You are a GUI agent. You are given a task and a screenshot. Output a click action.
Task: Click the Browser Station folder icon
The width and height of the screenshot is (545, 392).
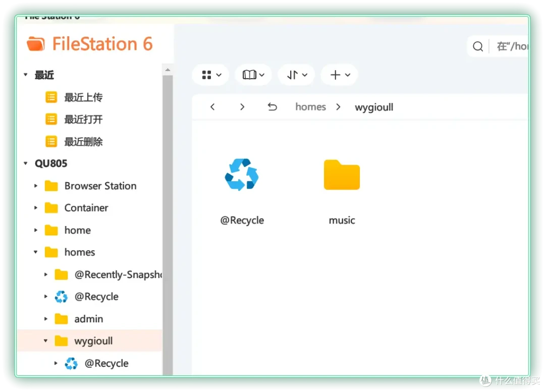51,186
